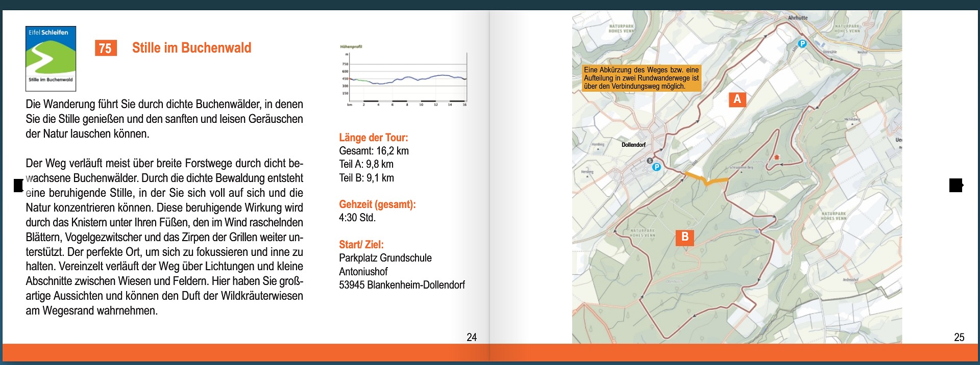Click the 'Start/ Ziel:' heading
This screenshot has height=365, width=980.
click(361, 245)
